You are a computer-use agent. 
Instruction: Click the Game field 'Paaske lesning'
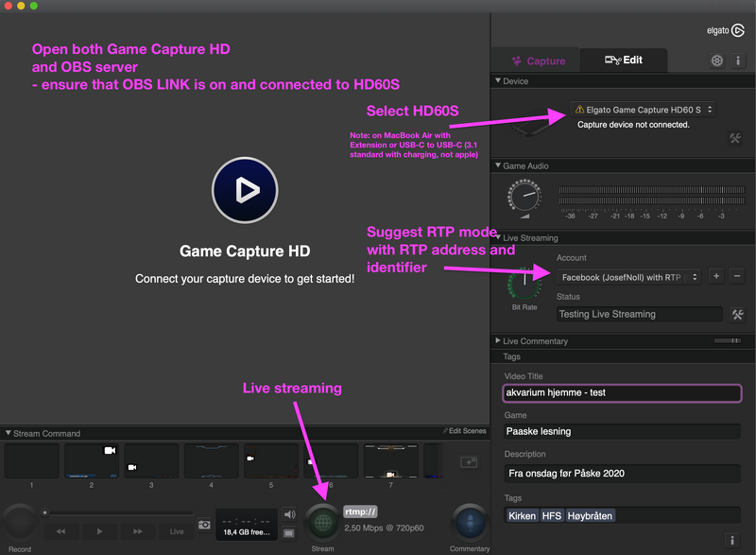[x=622, y=431]
